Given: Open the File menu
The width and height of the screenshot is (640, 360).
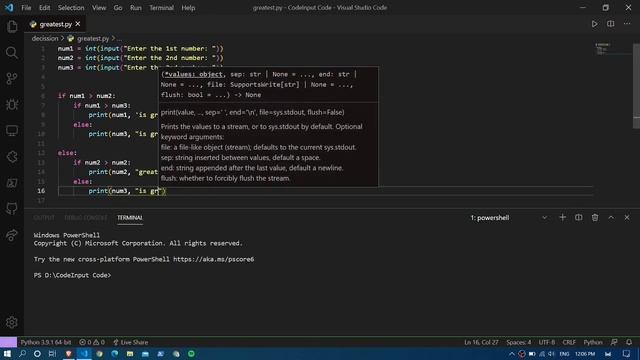Looking at the screenshot, I should (x=26, y=8).
